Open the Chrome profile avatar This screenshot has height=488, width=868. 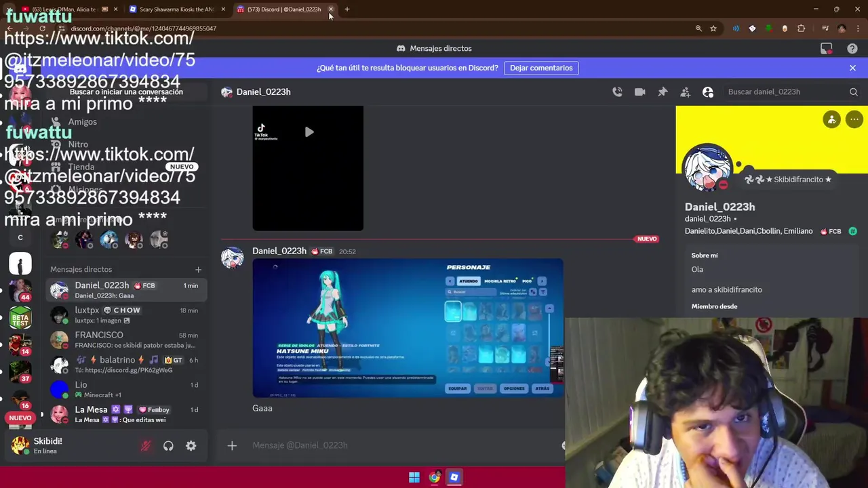tap(842, 28)
